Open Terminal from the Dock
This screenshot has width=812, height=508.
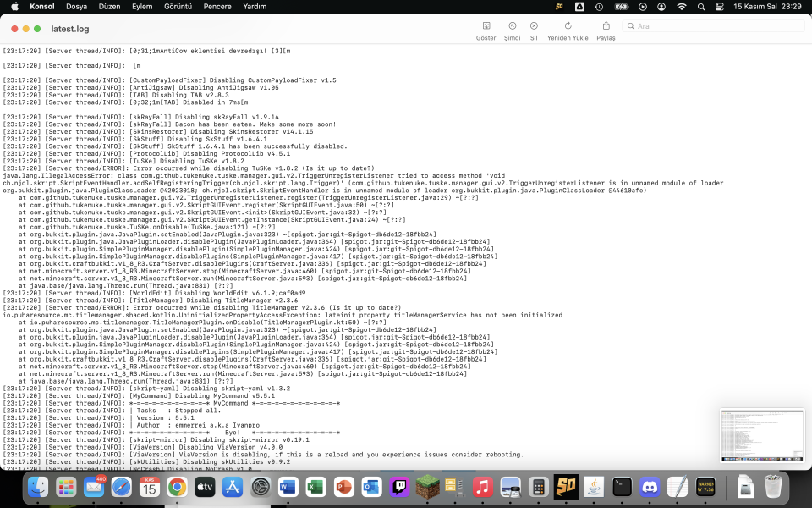[622, 488]
